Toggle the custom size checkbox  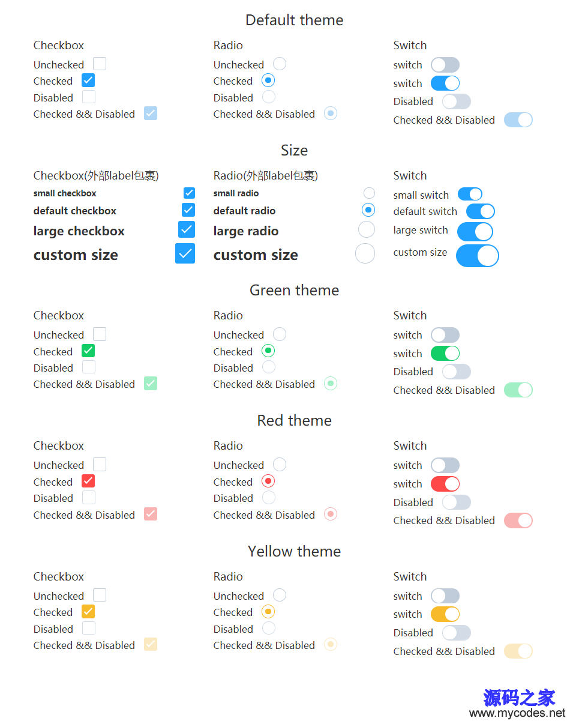coord(185,253)
